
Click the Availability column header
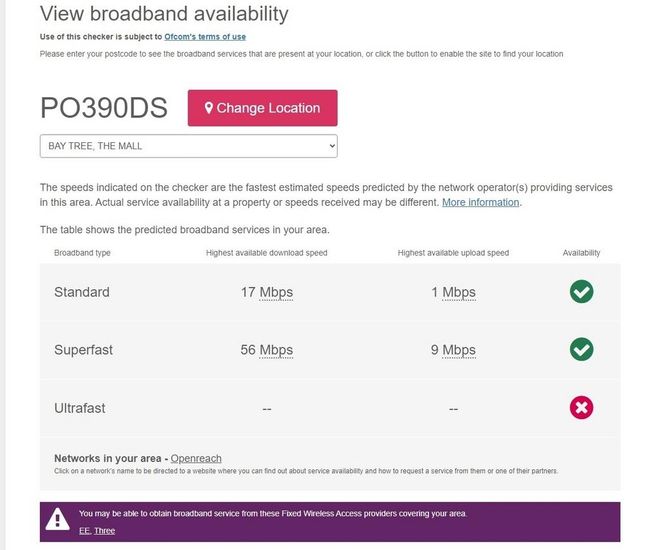point(581,253)
